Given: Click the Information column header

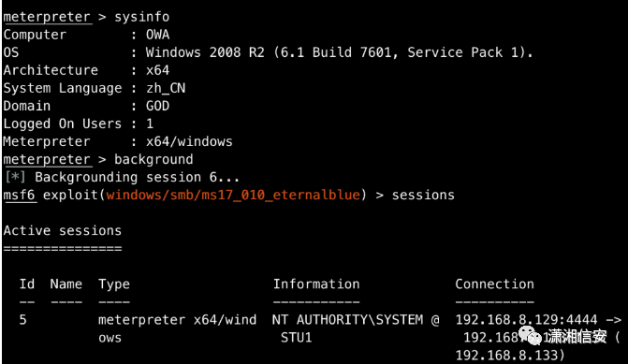Looking at the screenshot, I should (316, 284).
